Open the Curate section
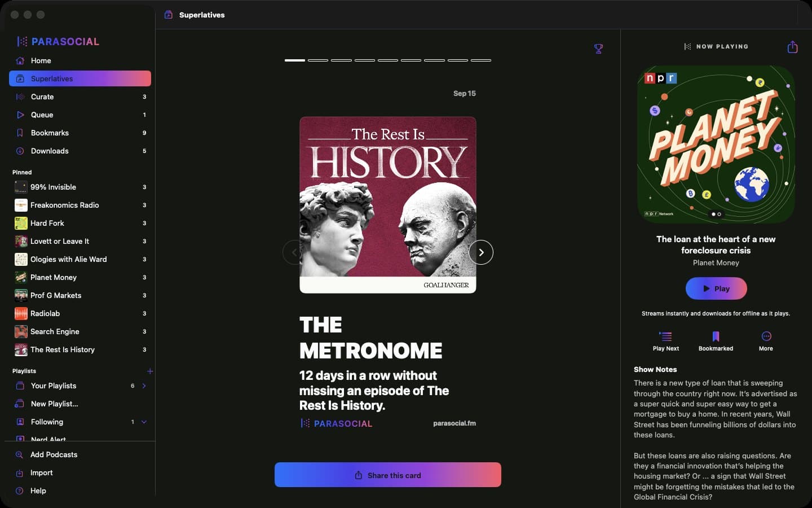 click(x=80, y=97)
